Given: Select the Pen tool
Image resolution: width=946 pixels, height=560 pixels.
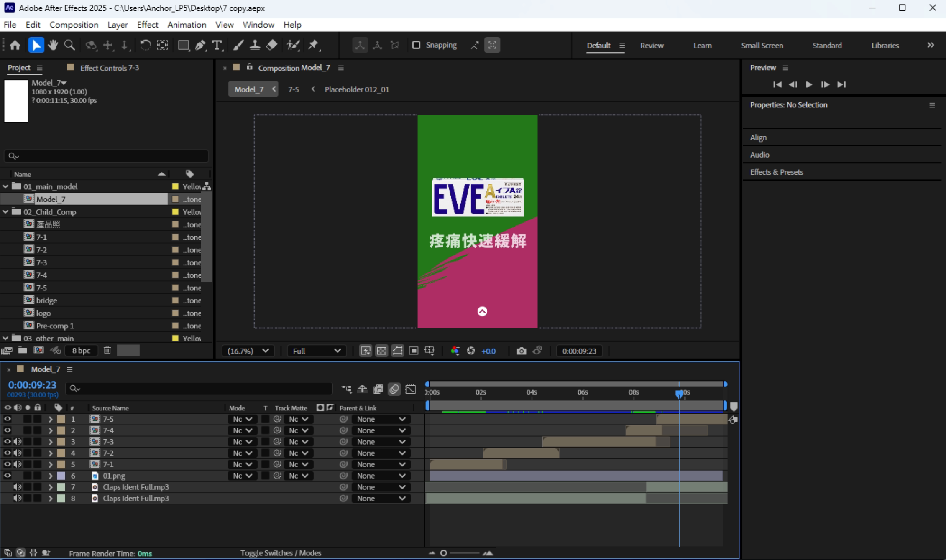Looking at the screenshot, I should [200, 45].
